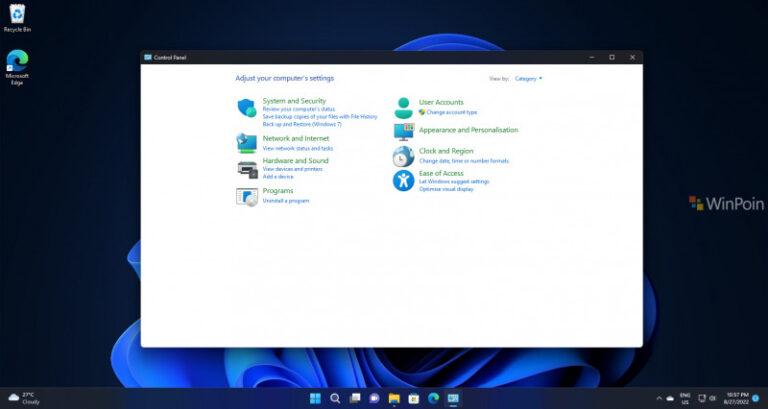Open Optimise visual display link
The width and height of the screenshot is (768, 409).
coord(446,189)
